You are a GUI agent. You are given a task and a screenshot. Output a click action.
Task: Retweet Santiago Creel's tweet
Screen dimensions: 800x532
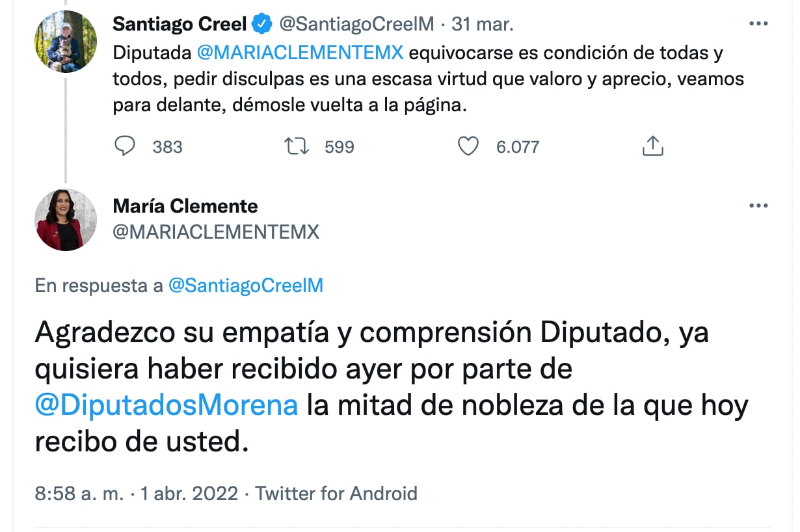[x=297, y=146]
